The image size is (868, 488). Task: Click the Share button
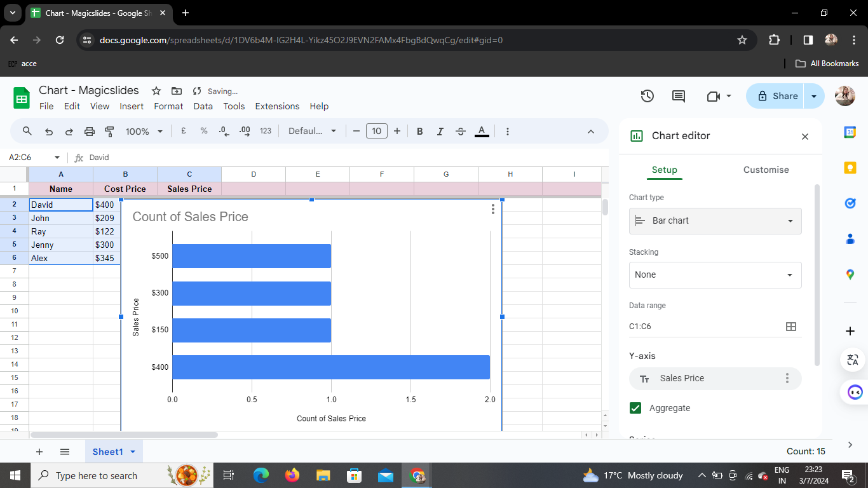click(x=776, y=96)
